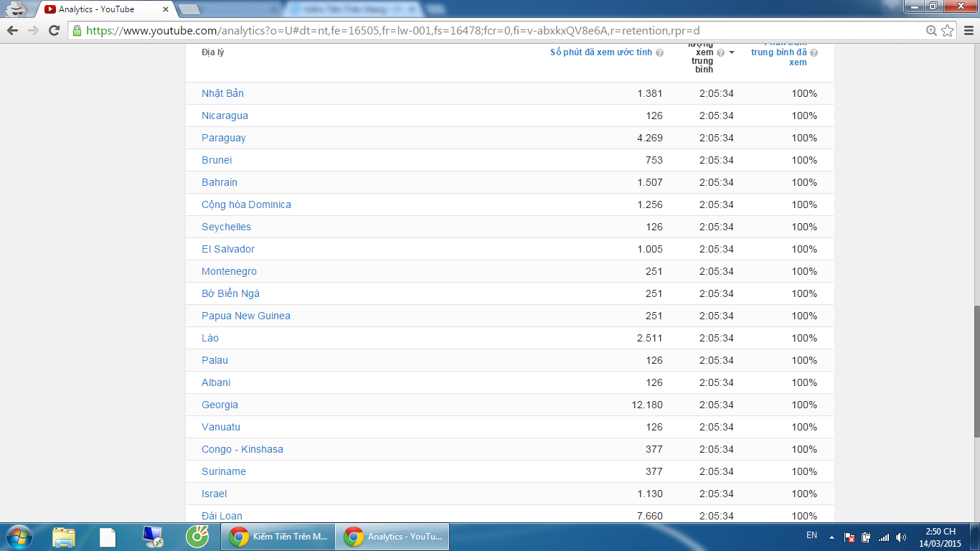Open the Suriname geography link
Viewport: 980px width, 551px height.
[224, 471]
